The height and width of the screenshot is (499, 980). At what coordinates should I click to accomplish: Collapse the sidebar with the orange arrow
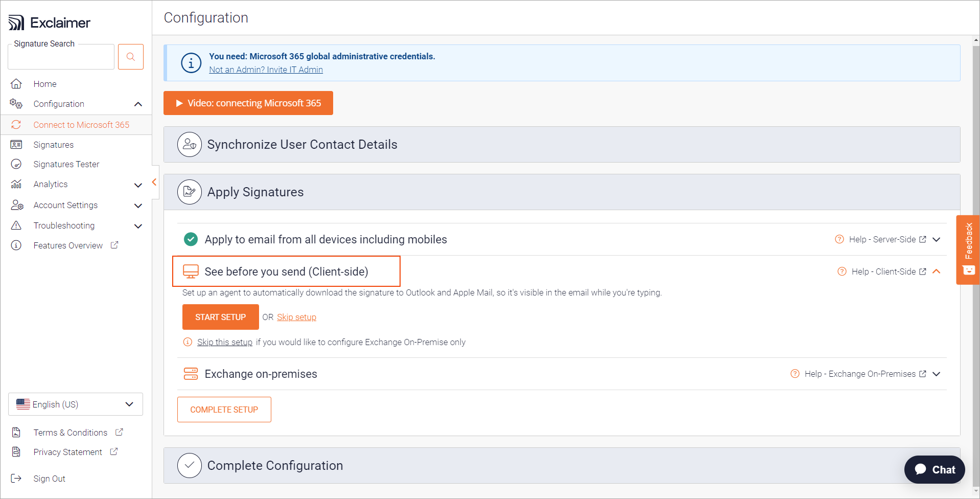[x=154, y=182]
